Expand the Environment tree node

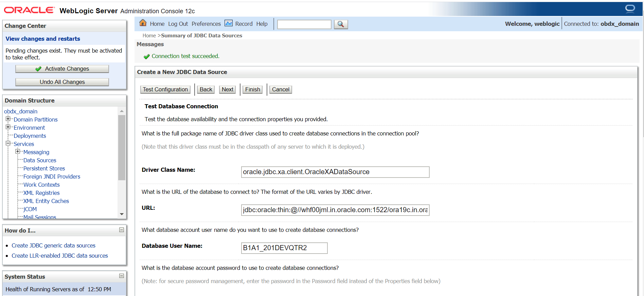pyautogui.click(x=8, y=127)
